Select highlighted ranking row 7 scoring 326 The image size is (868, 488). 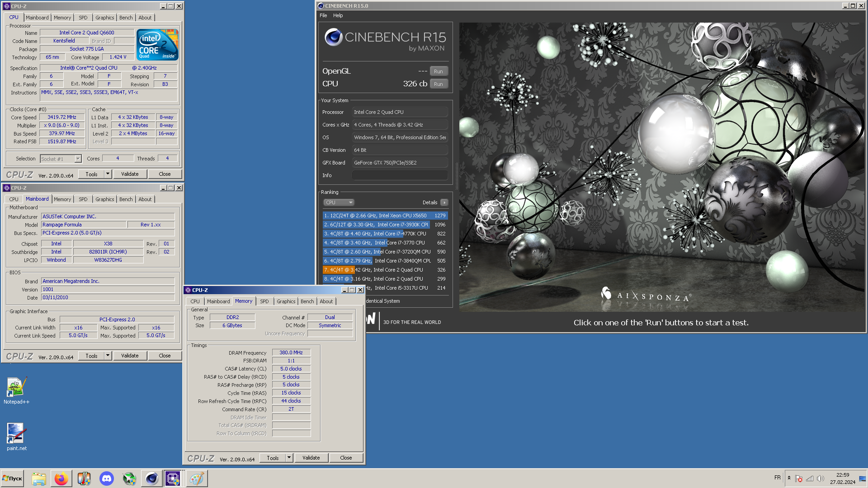click(385, 270)
